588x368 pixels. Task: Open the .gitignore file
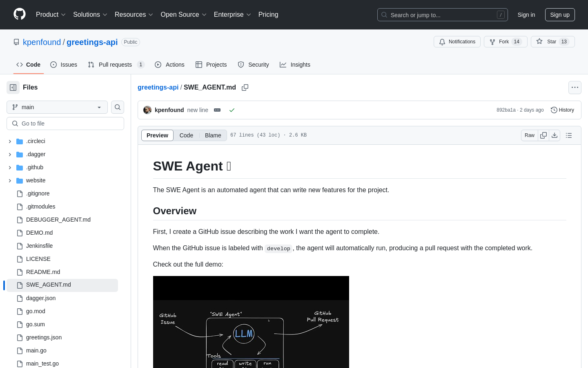coord(38,193)
